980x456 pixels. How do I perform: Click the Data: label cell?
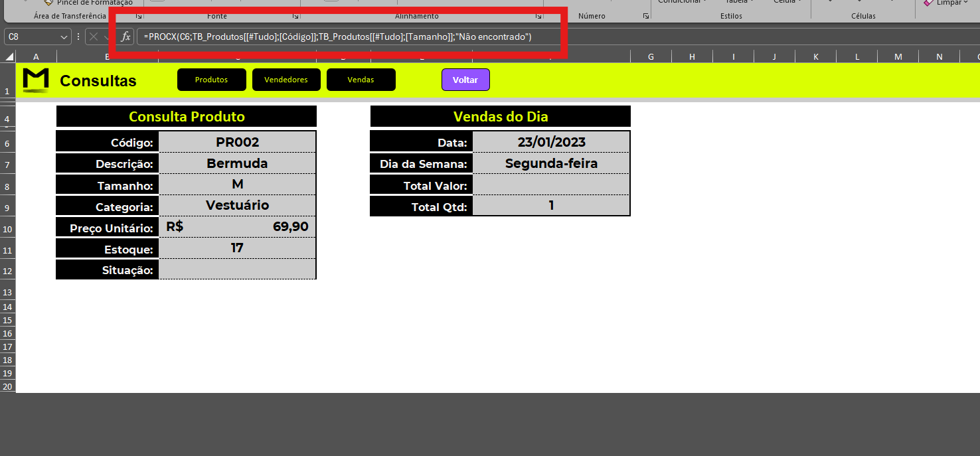pos(422,142)
